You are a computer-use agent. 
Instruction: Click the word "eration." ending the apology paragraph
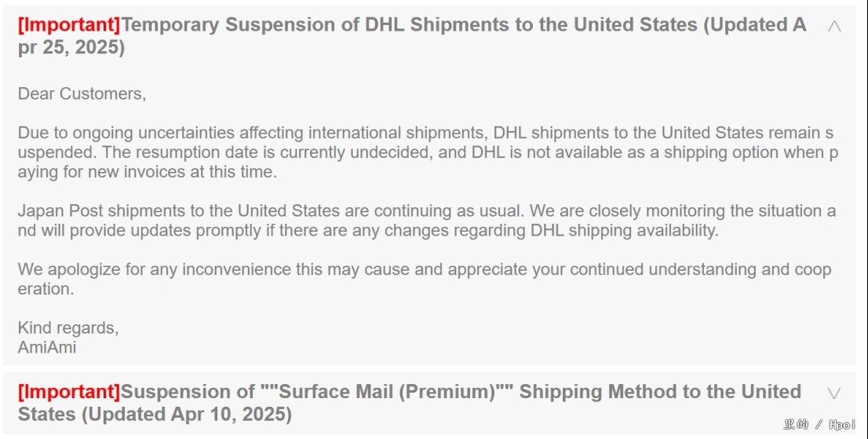46,288
